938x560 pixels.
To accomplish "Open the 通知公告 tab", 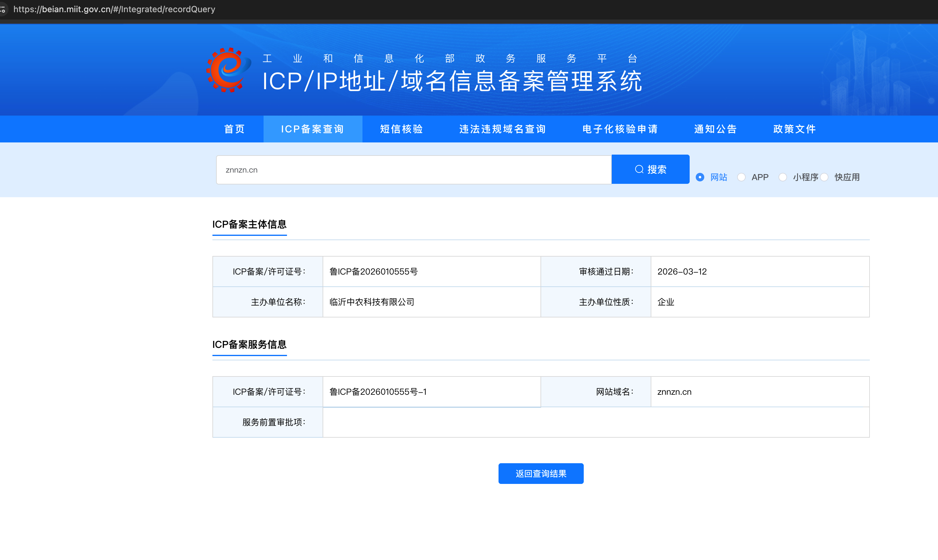I will click(716, 129).
